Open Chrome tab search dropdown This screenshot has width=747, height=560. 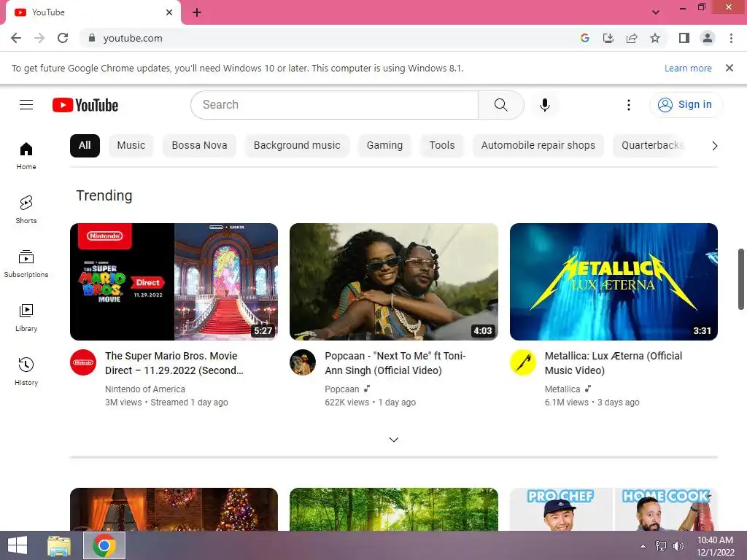[x=656, y=12]
